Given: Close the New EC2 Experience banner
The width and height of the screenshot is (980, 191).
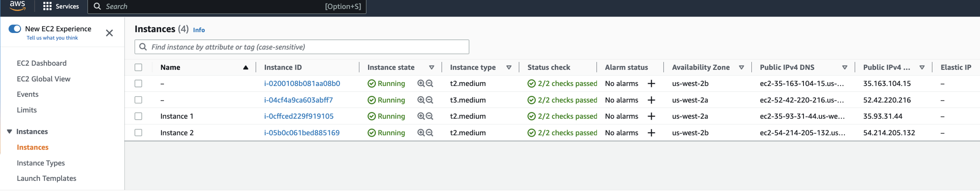Looking at the screenshot, I should pos(109,33).
